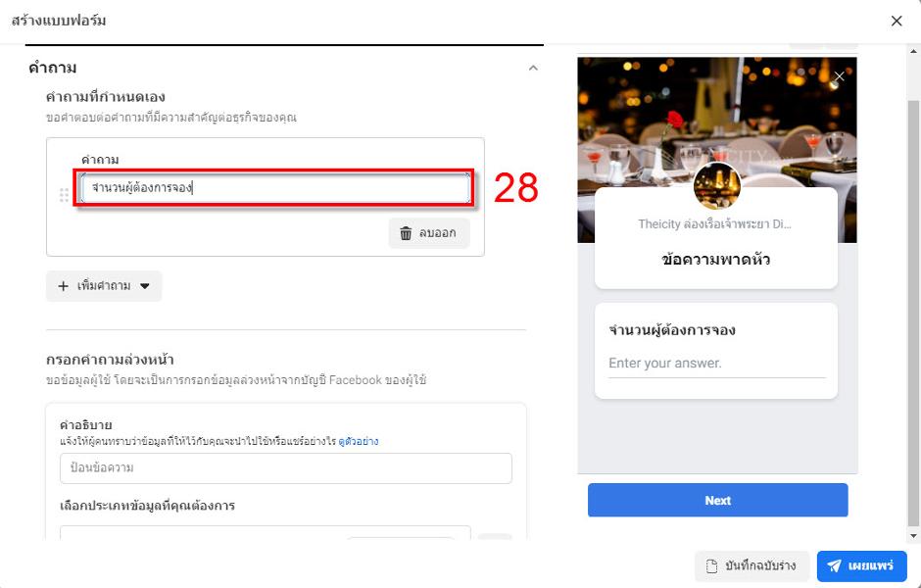The image size is (921, 588).
Task: Click the trash icon on the ลบออก button
Action: (x=406, y=233)
